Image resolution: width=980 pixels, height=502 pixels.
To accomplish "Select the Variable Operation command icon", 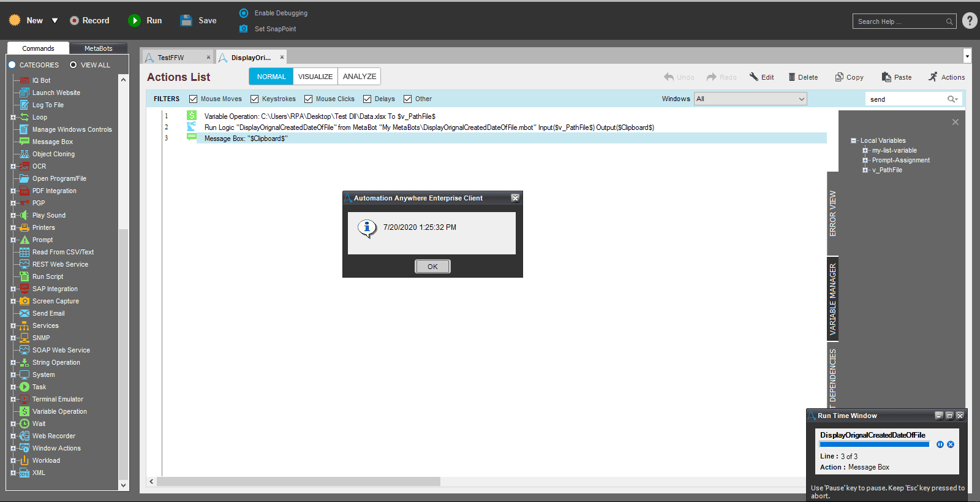I will tap(24, 411).
